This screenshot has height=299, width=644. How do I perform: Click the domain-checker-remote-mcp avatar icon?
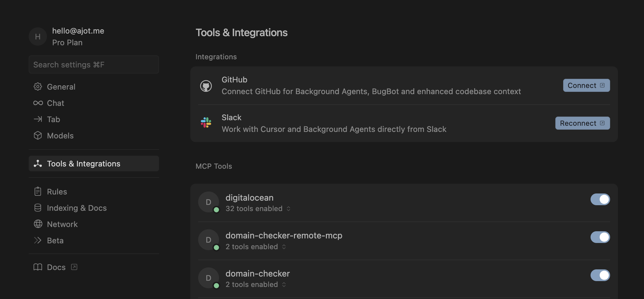[208, 240]
